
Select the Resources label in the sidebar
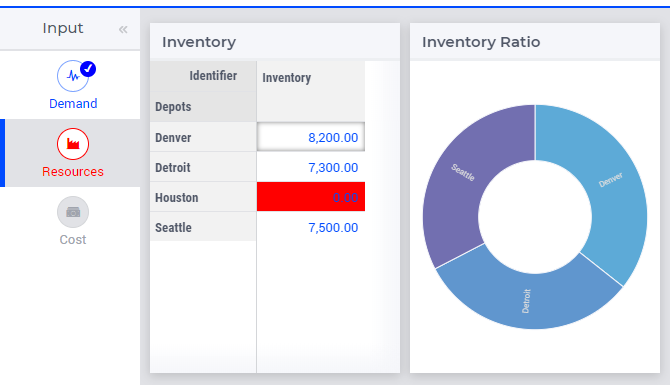pyautogui.click(x=73, y=171)
